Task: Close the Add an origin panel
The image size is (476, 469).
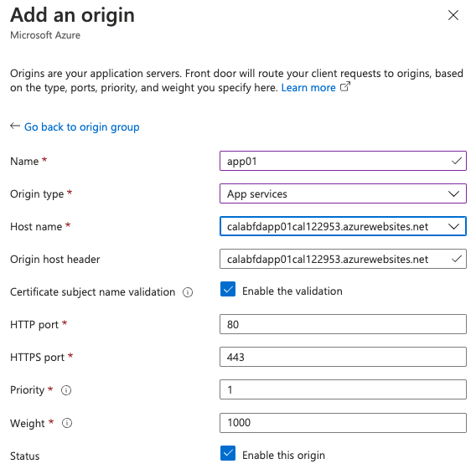Action: [453, 15]
